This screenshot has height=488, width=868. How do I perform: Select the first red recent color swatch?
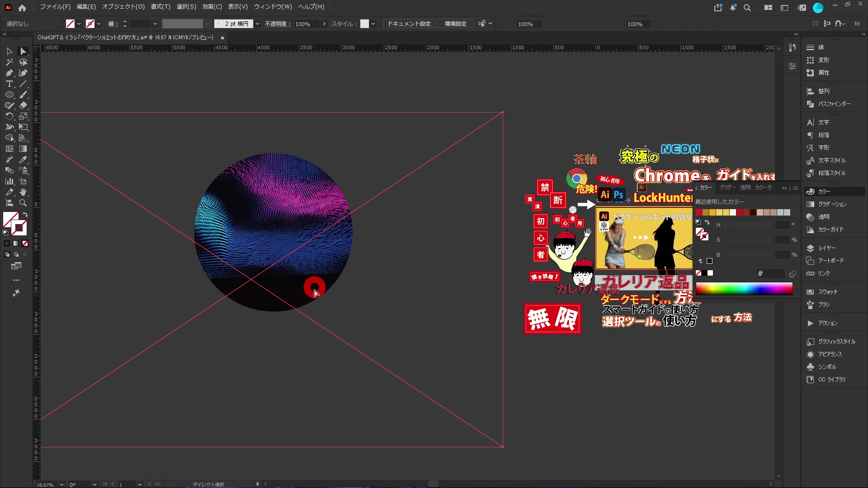pyautogui.click(x=699, y=212)
